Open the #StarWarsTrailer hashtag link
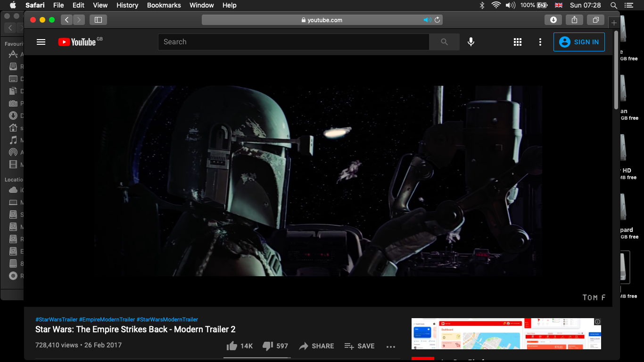This screenshot has height=362, width=644. (56, 320)
